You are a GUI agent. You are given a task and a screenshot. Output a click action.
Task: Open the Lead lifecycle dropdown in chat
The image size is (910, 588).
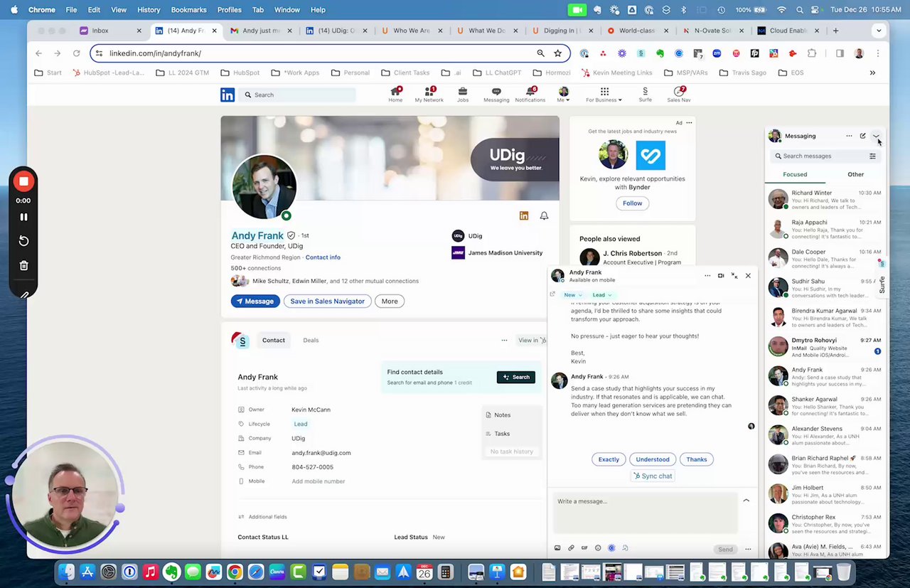tap(601, 295)
